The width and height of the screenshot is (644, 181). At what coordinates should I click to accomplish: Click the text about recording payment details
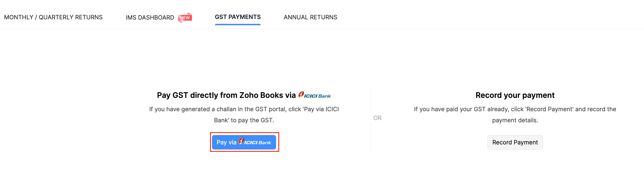[515, 114]
